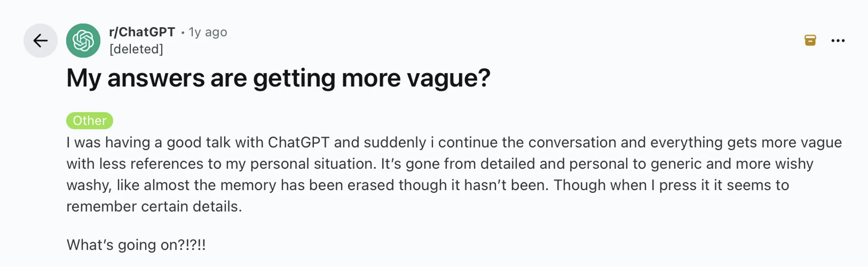Expand more actions from the overflow control
This screenshot has height=267, width=868.
point(839,40)
